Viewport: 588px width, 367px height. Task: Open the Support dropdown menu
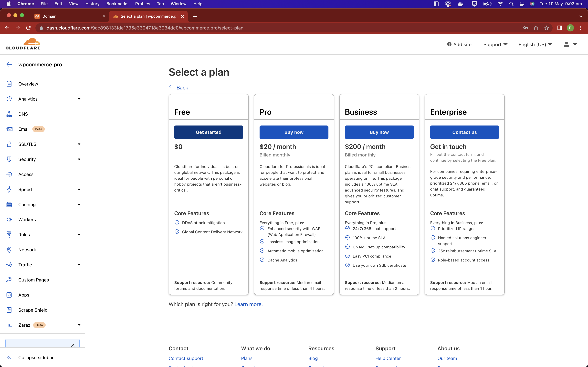coord(495,44)
